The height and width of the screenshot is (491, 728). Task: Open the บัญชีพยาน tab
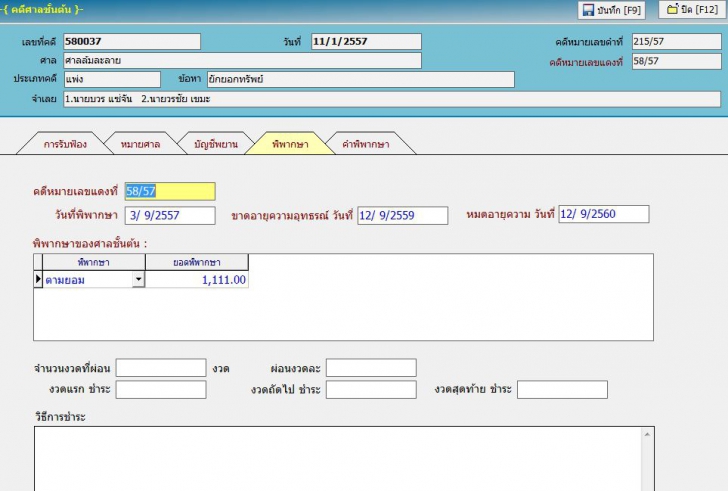(216, 144)
